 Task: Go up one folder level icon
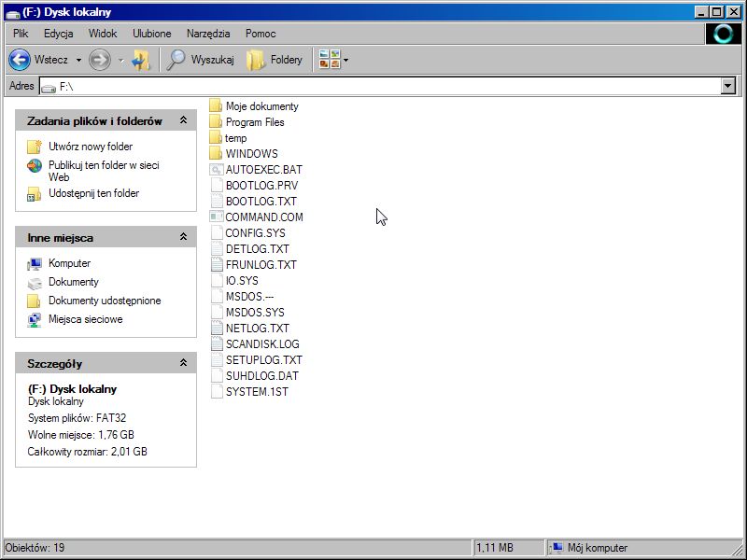tap(141, 60)
